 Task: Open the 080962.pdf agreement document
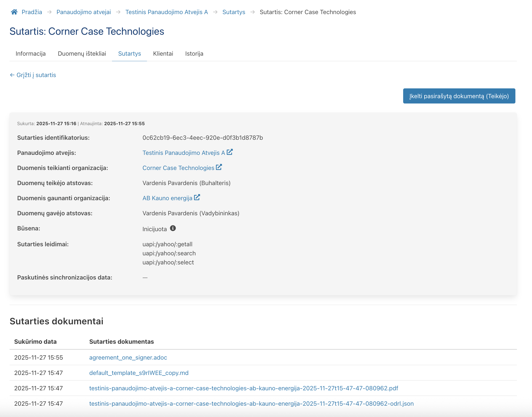point(244,388)
